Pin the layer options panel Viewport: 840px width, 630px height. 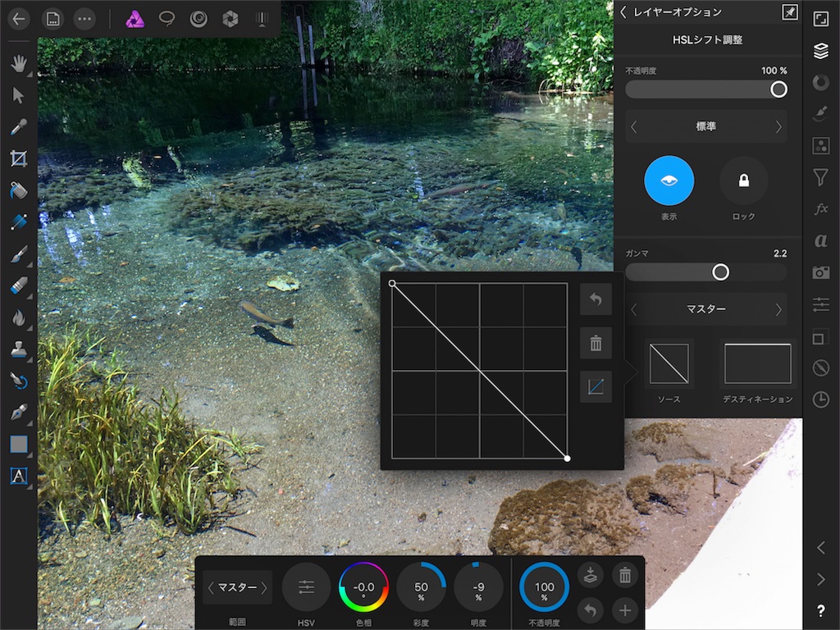click(790, 12)
